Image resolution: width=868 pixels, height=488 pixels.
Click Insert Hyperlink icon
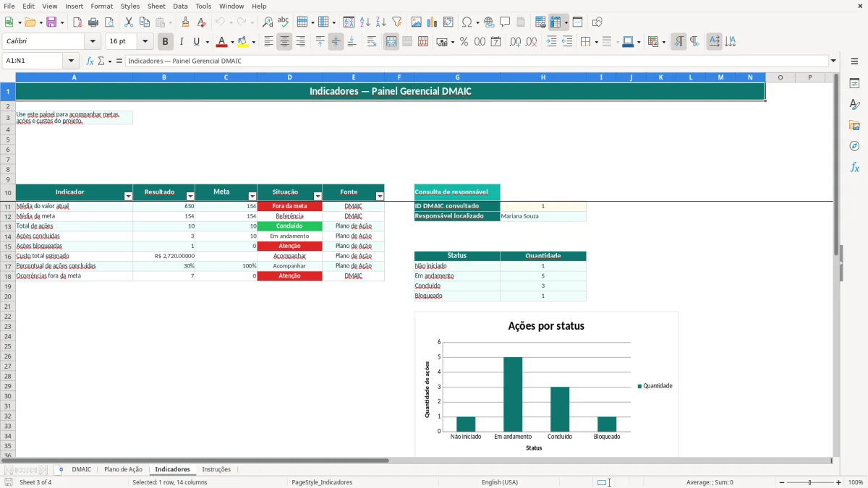pos(490,22)
